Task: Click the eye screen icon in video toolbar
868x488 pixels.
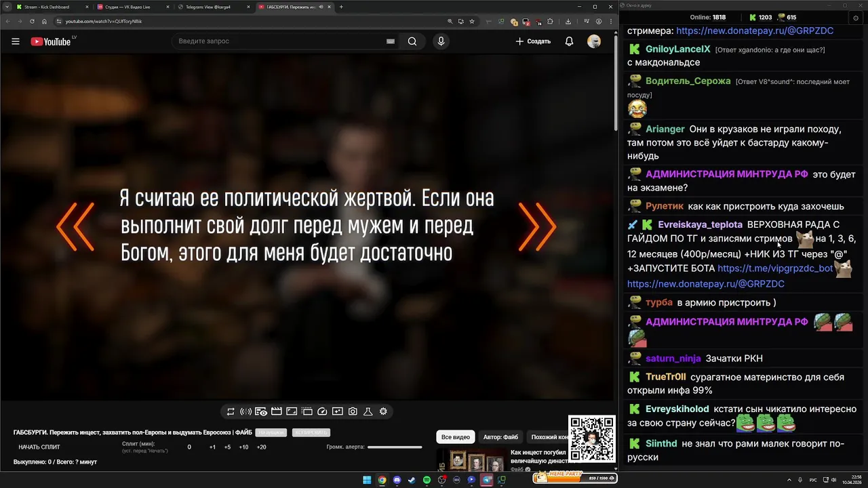Action: 261,411
